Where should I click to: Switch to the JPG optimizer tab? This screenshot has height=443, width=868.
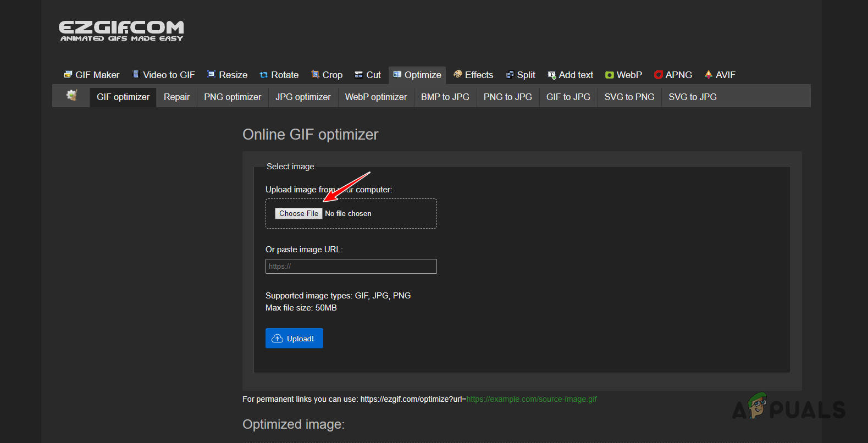[303, 97]
